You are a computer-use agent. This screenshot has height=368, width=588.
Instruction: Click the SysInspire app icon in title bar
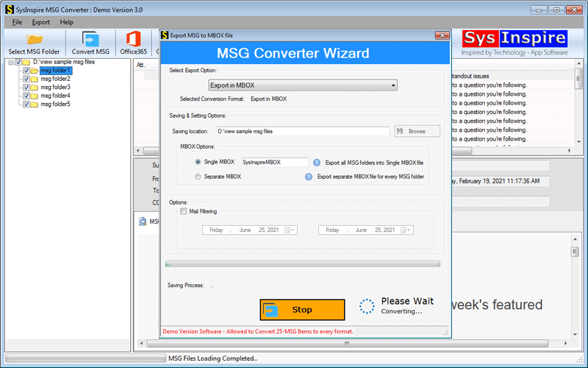10,10
